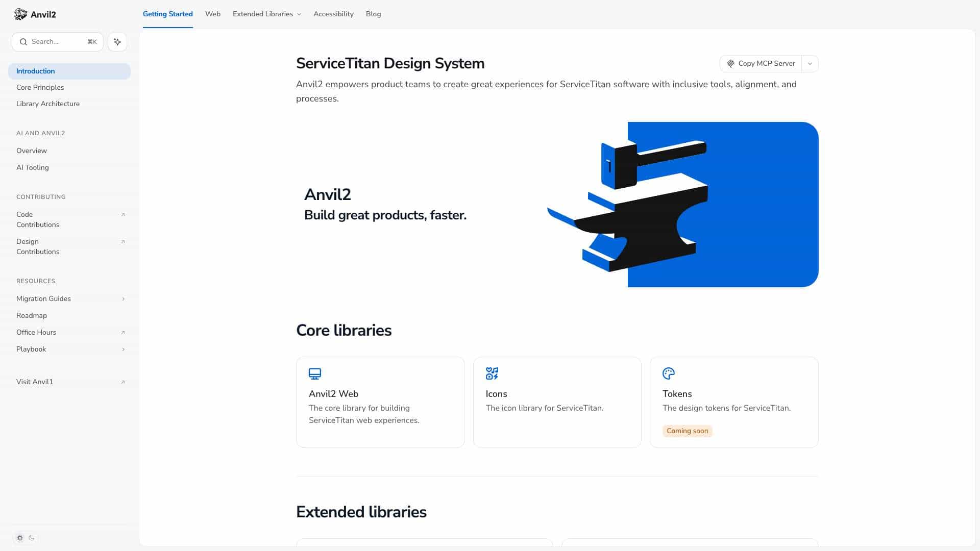Click the Design Contributions external-link arrow
Image resolution: width=980 pixels, height=551 pixels.
123,242
